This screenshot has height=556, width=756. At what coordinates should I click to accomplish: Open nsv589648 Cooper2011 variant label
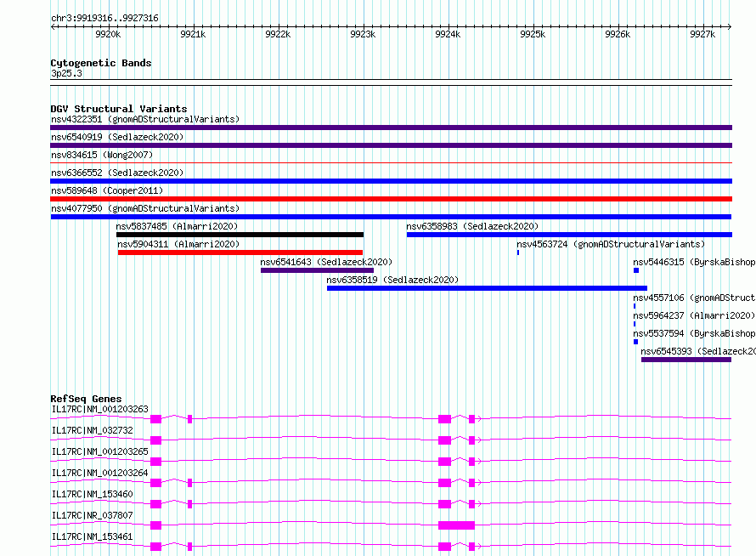pos(107,190)
